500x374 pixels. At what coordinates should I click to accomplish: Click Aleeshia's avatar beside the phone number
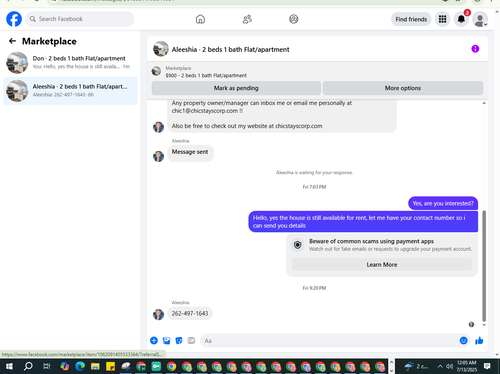tap(158, 314)
